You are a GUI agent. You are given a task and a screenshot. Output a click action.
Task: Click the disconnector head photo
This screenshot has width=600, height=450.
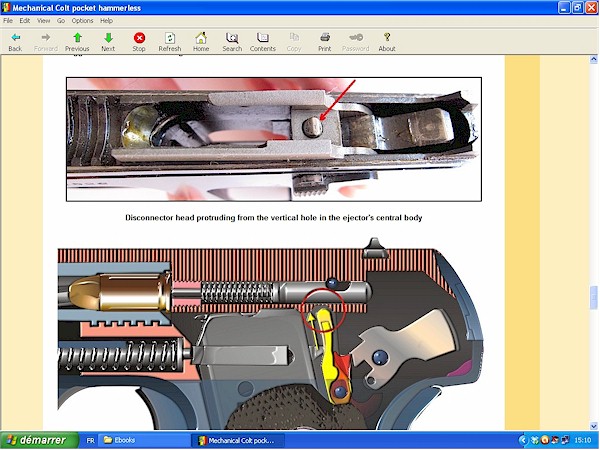(274, 139)
